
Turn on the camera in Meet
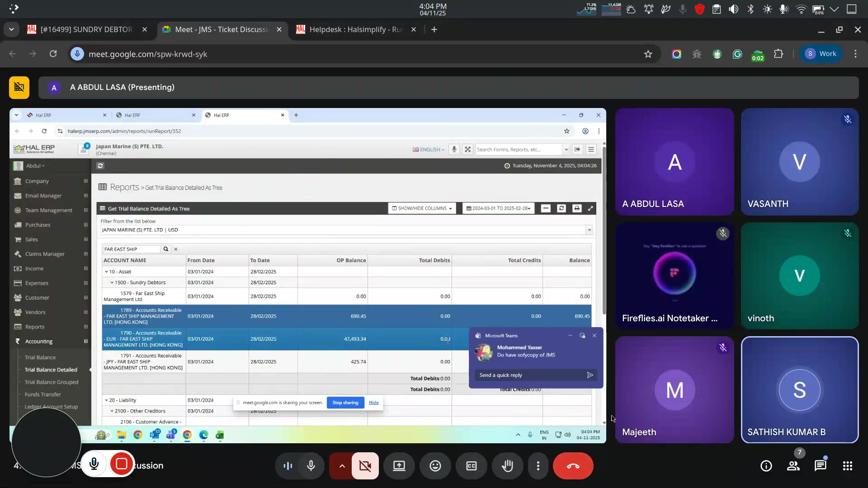click(x=365, y=466)
